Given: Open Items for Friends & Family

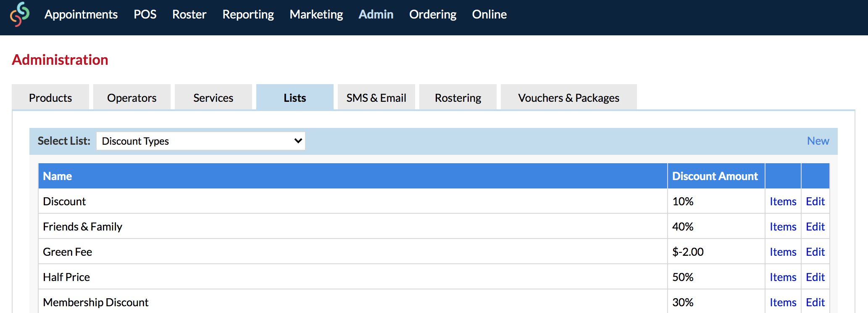Looking at the screenshot, I should click(783, 227).
